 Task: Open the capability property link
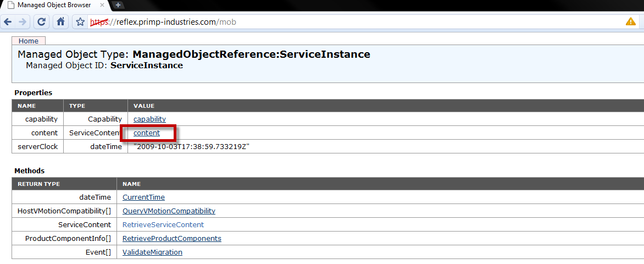(x=149, y=119)
